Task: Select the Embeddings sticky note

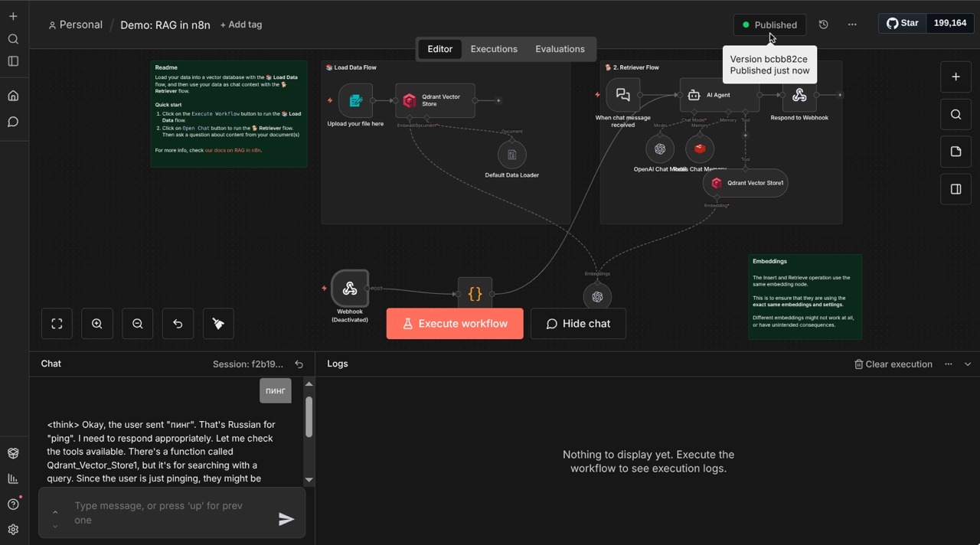Action: pyautogui.click(x=805, y=297)
